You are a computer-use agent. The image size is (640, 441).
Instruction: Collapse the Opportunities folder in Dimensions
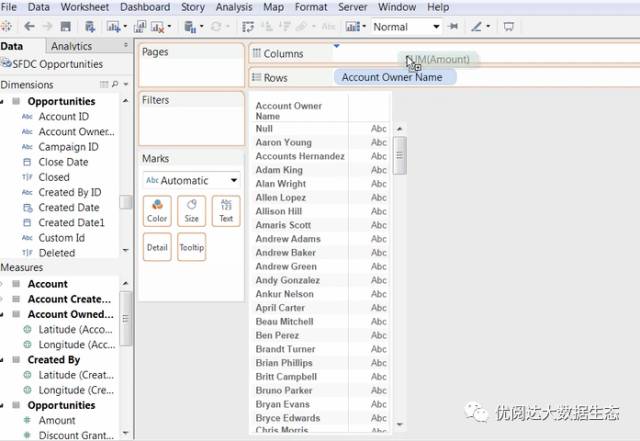coord(4,102)
